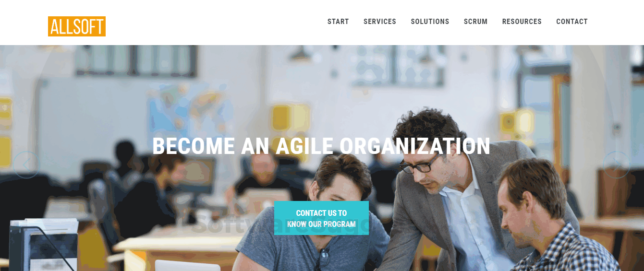Click the paper tray at the bottom left
This screenshot has height=271, width=644.
[43, 245]
